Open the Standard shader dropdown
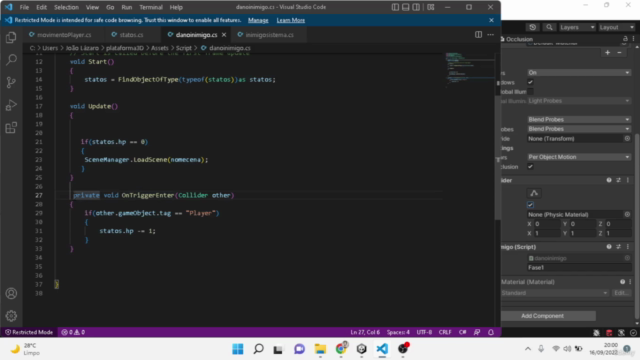 point(554,293)
